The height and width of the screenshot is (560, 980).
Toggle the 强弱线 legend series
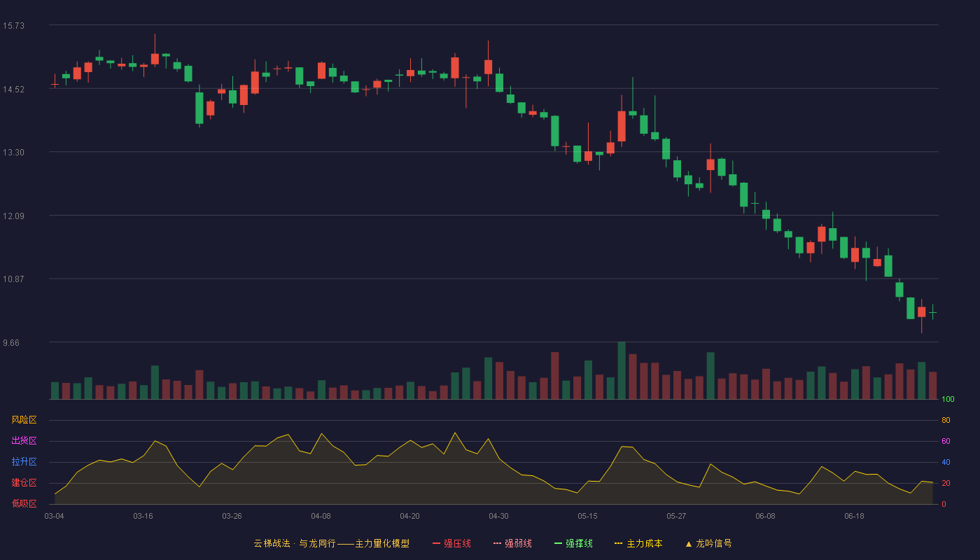pyautogui.click(x=512, y=543)
